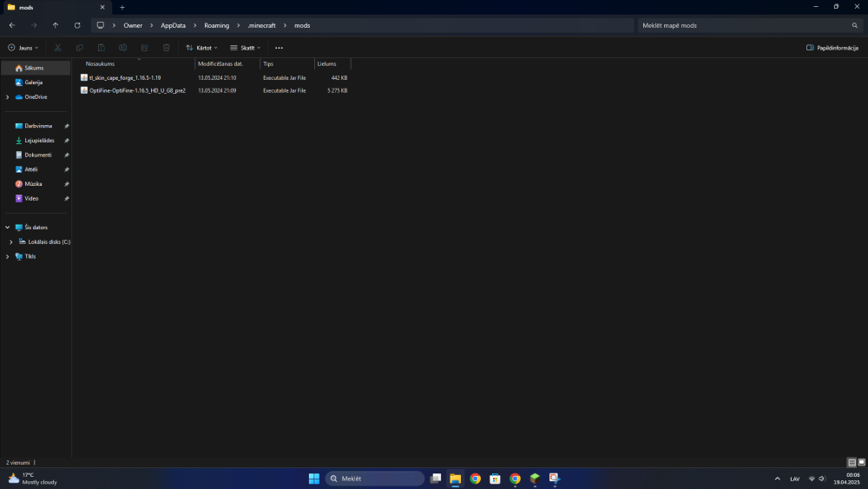Go back to the previous folder

point(12,25)
